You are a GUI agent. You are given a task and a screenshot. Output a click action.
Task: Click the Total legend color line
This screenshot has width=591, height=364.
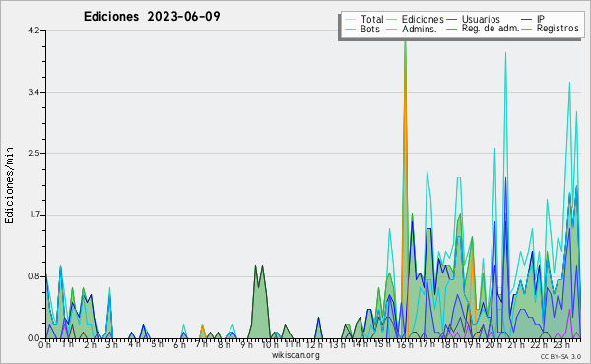pyautogui.click(x=350, y=20)
